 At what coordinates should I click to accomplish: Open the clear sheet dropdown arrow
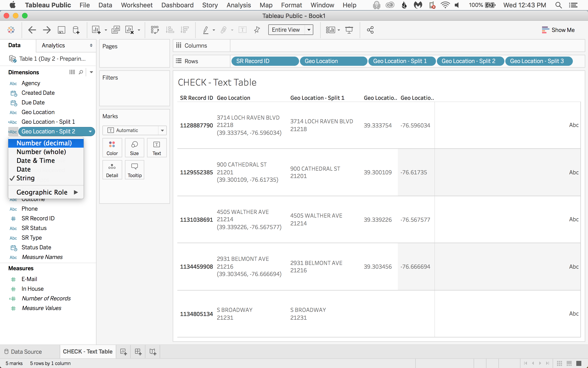click(x=139, y=30)
